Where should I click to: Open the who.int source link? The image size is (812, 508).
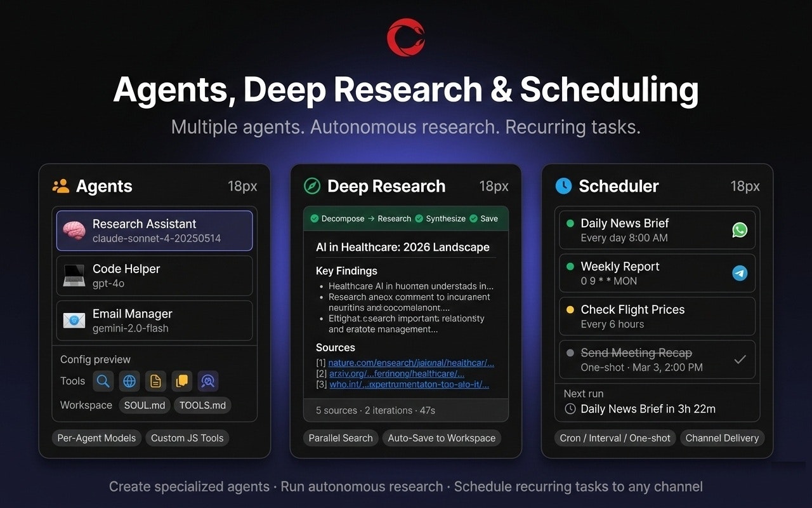[409, 384]
